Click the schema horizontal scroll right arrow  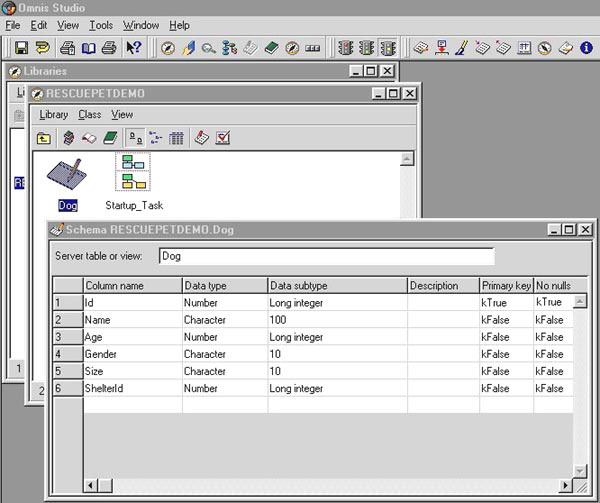pos(565,486)
